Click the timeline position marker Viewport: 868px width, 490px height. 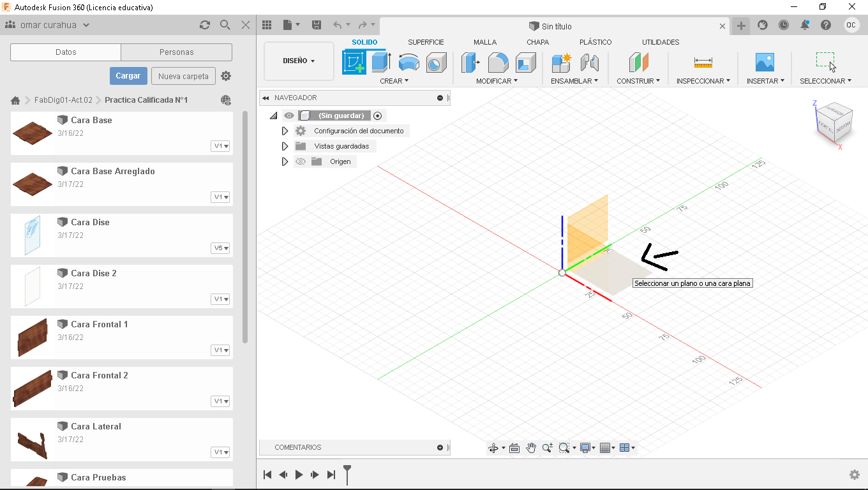point(347,473)
